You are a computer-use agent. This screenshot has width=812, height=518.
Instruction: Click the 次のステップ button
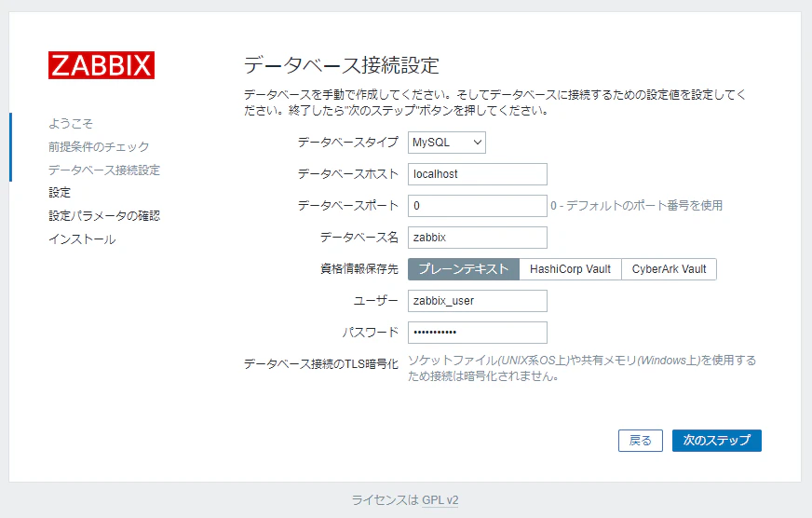coord(717,441)
